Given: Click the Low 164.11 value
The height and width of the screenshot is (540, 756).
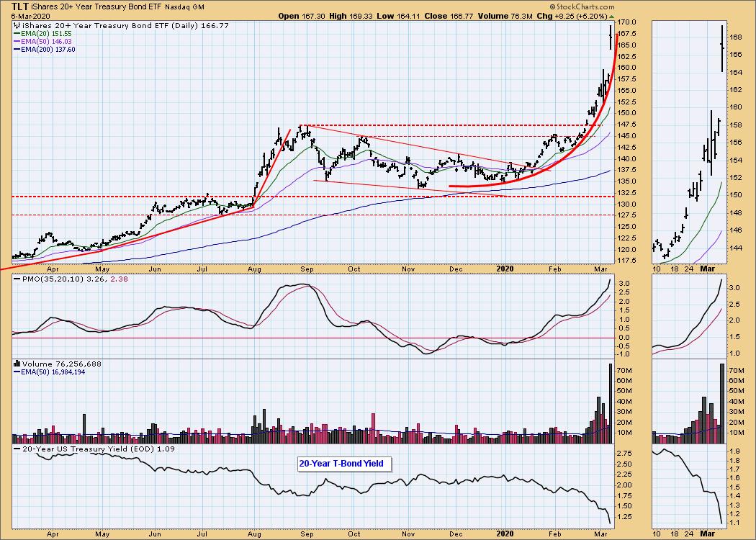Looking at the screenshot, I should 398,16.
